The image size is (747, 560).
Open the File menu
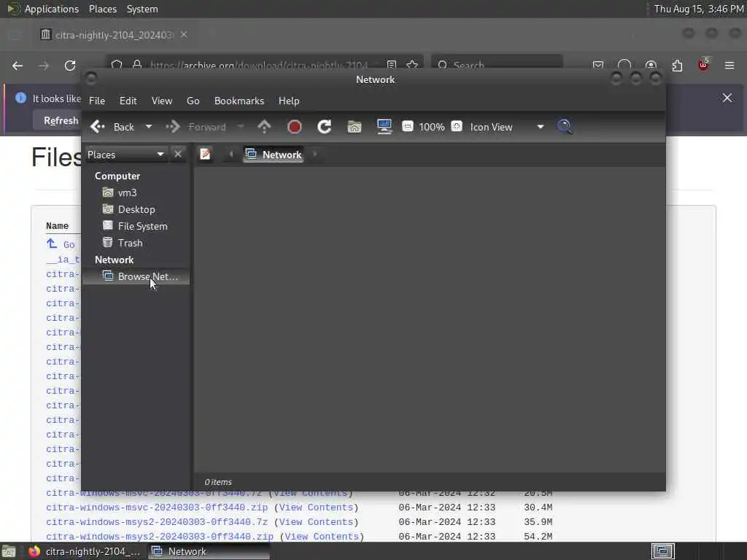click(x=97, y=101)
